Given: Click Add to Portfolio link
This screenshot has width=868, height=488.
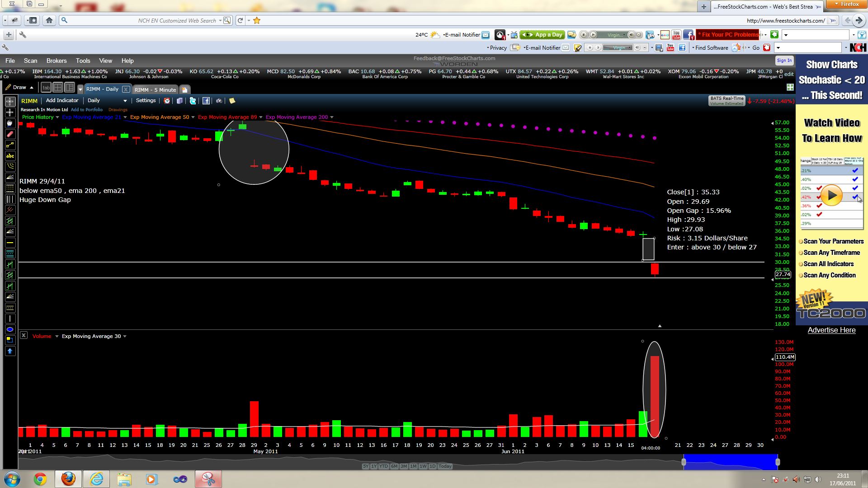Looking at the screenshot, I should point(87,110).
